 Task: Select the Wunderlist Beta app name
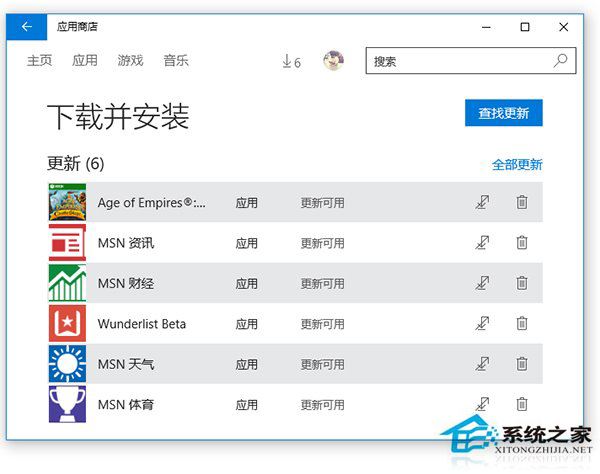tap(142, 324)
